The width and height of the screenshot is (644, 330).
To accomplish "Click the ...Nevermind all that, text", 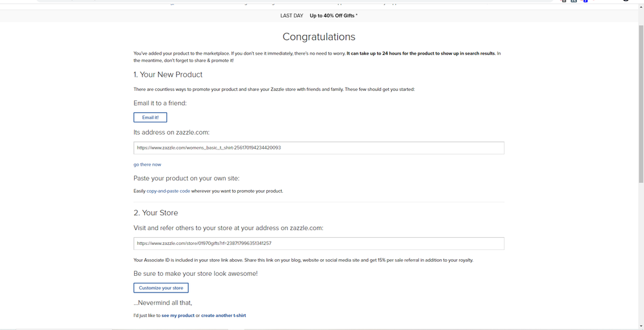I will click(162, 303).
